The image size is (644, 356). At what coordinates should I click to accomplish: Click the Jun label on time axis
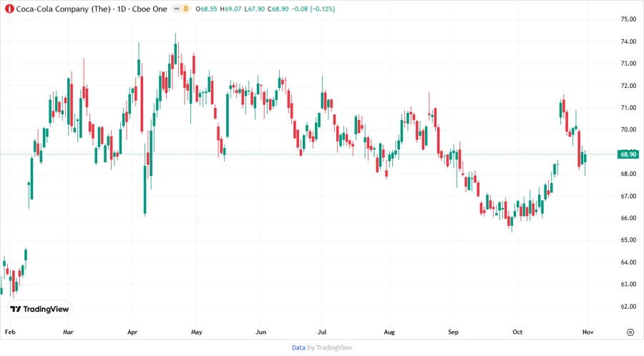(x=260, y=332)
